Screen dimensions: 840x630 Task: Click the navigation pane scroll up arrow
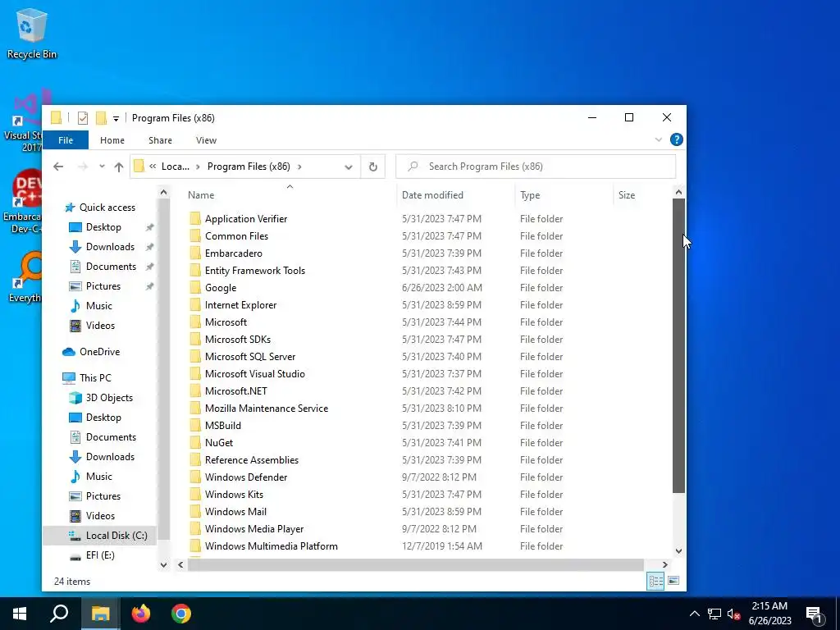click(163, 192)
